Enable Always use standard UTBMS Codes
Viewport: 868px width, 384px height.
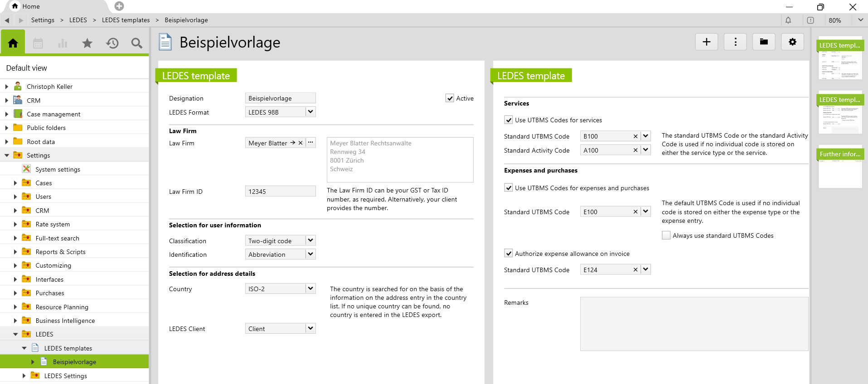coord(666,235)
